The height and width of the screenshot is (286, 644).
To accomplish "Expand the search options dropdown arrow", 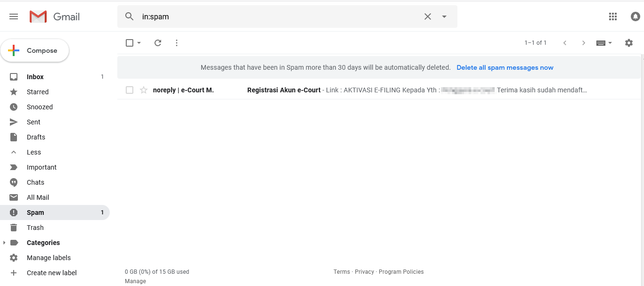I will pos(444,16).
